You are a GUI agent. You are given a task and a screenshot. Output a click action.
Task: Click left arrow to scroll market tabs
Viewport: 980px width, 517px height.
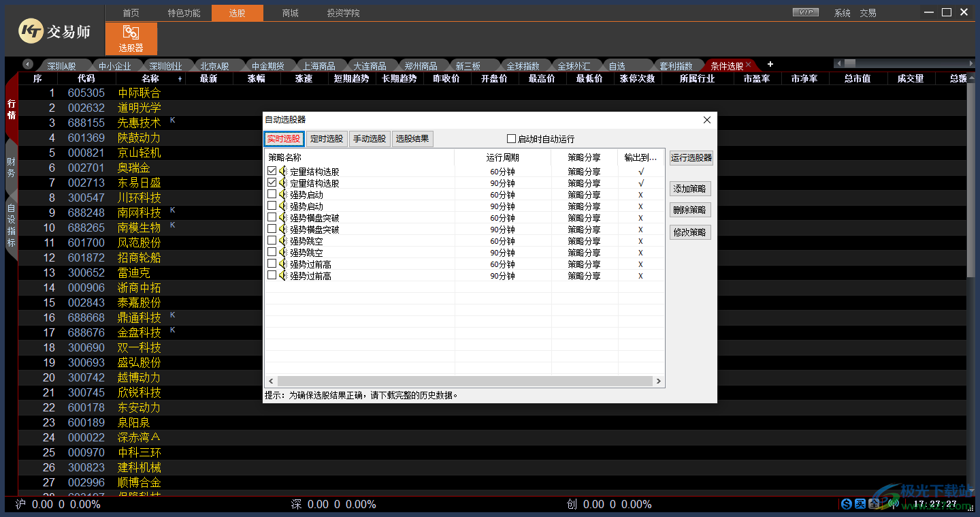coord(27,64)
